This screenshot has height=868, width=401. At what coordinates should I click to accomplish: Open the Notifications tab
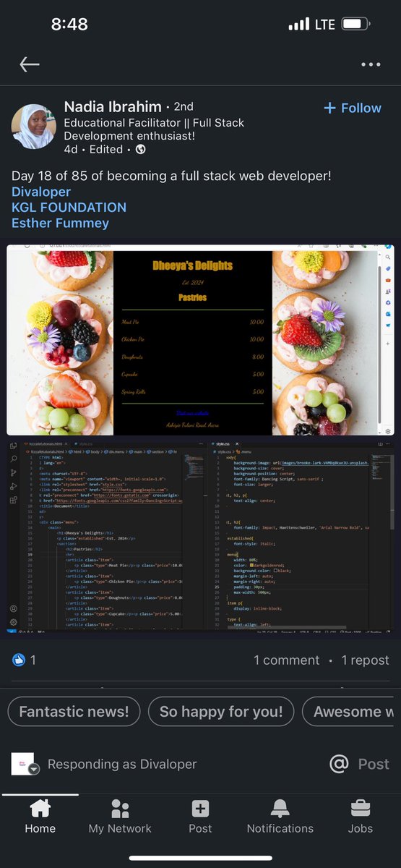pos(280,817)
